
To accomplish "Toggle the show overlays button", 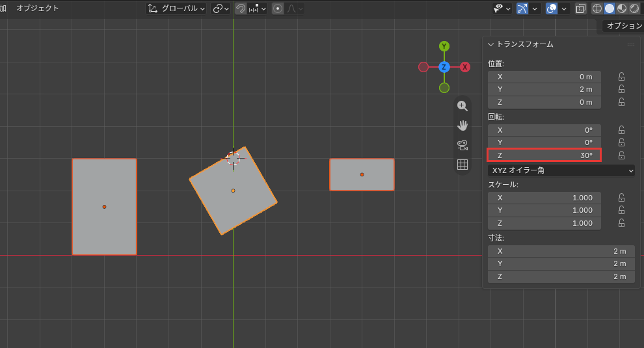I will pyautogui.click(x=552, y=8).
